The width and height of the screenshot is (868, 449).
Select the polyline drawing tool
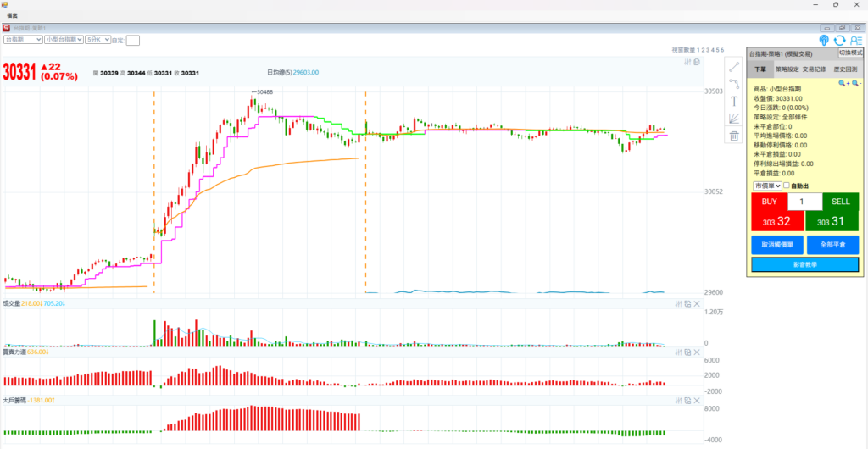[x=734, y=84]
